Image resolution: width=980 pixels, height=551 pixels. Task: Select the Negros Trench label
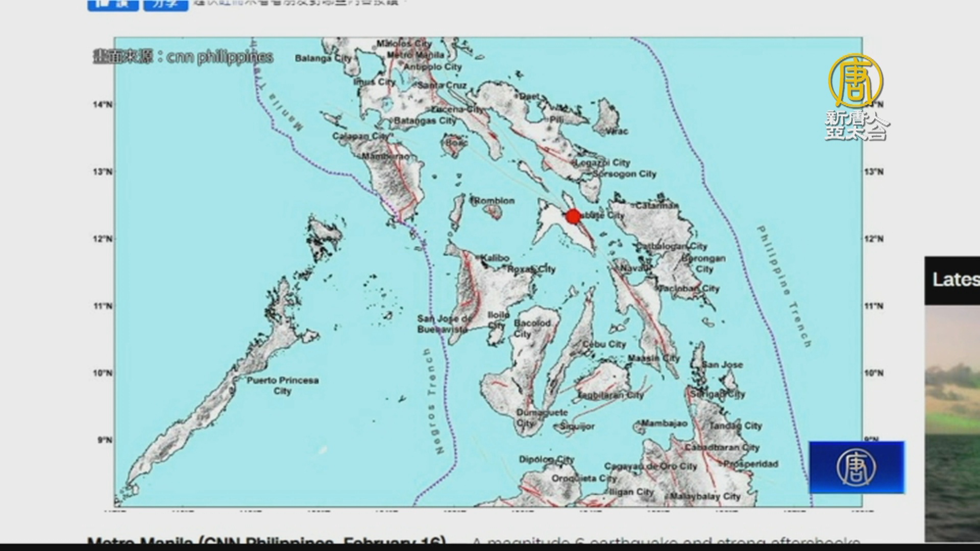click(x=434, y=401)
